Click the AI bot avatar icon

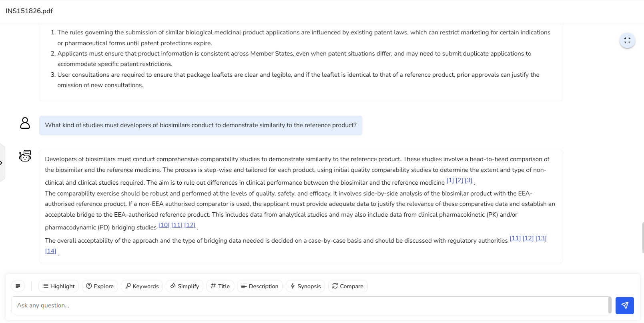(x=25, y=156)
